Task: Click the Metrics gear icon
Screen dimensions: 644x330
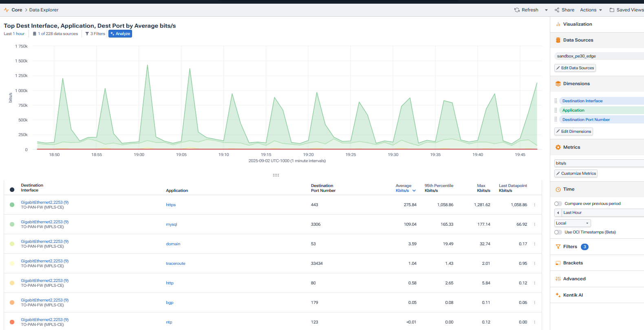Action: coord(558,147)
